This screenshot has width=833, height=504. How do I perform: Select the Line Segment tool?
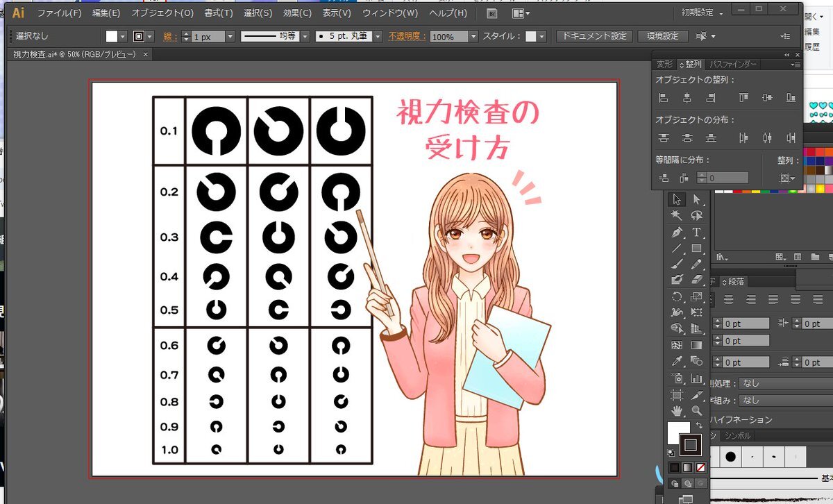(678, 248)
